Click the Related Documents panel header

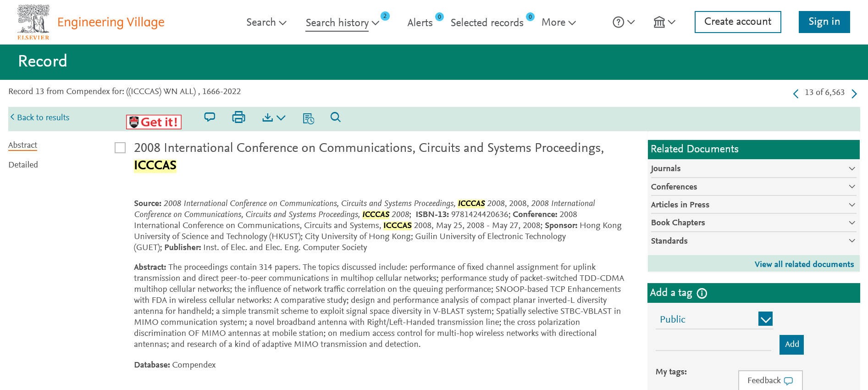coord(753,149)
